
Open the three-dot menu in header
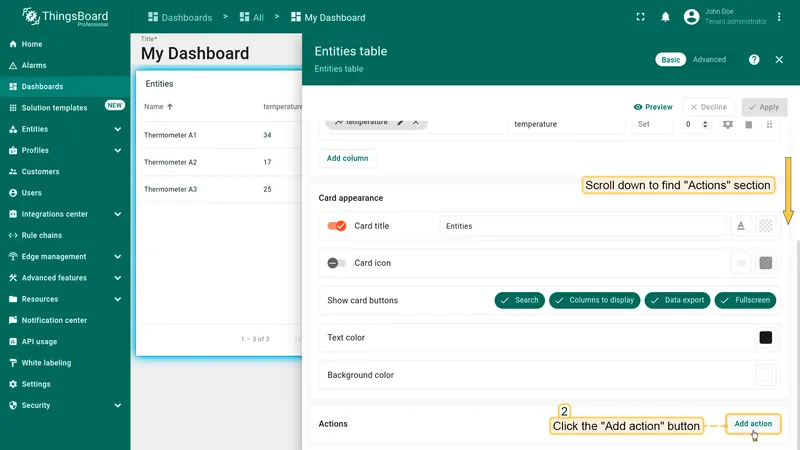point(779,17)
